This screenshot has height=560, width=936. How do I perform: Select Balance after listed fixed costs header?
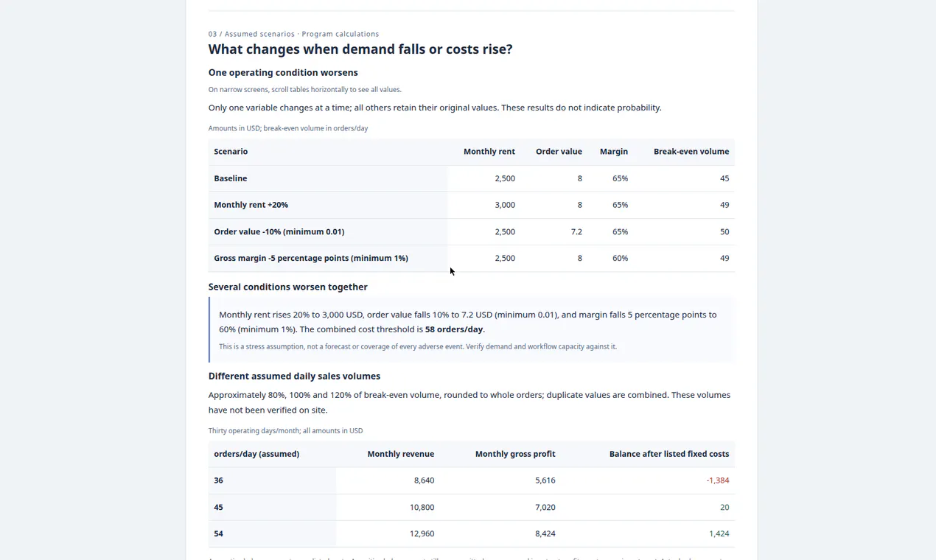pyautogui.click(x=668, y=454)
